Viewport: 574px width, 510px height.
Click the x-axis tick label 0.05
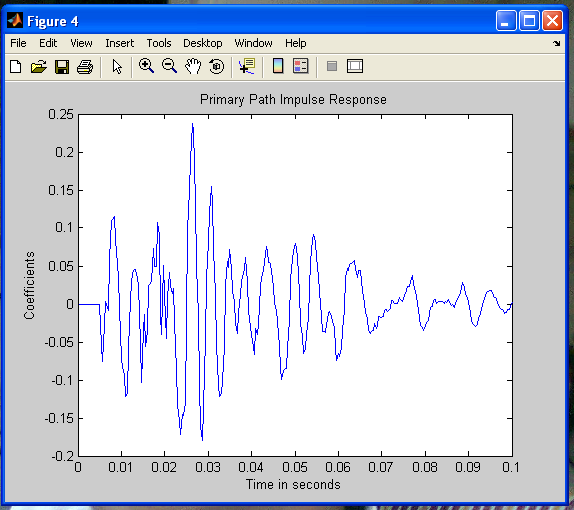pyautogui.click(x=295, y=467)
